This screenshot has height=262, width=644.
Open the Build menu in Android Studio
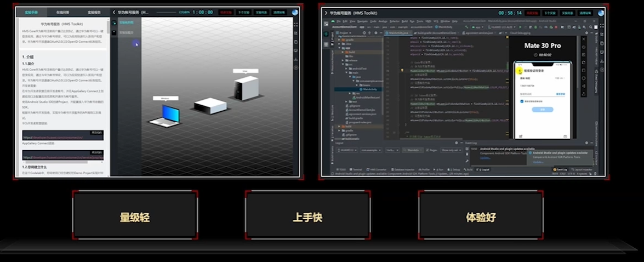point(404,21)
